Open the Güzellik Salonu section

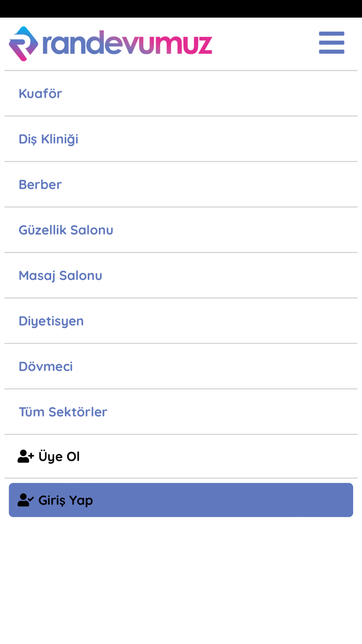[66, 230]
